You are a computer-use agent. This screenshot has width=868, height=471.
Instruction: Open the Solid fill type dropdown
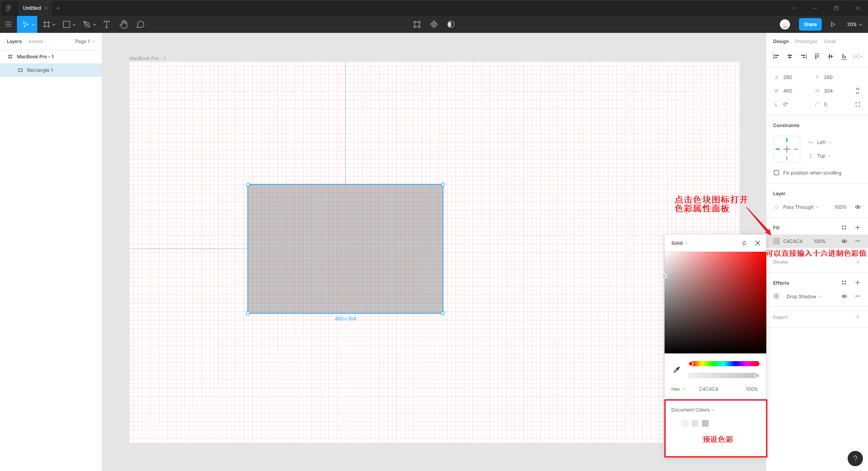(x=679, y=243)
